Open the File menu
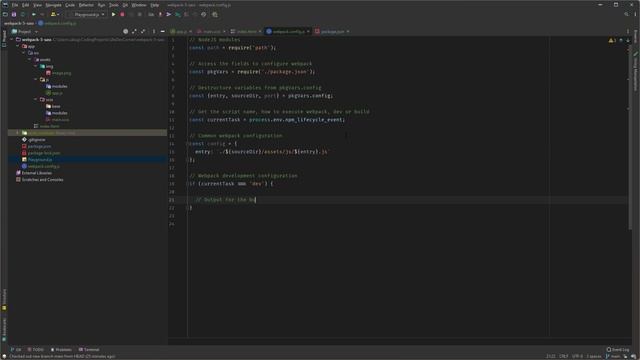Image resolution: width=640 pixels, height=360 pixels. (x=15, y=5)
